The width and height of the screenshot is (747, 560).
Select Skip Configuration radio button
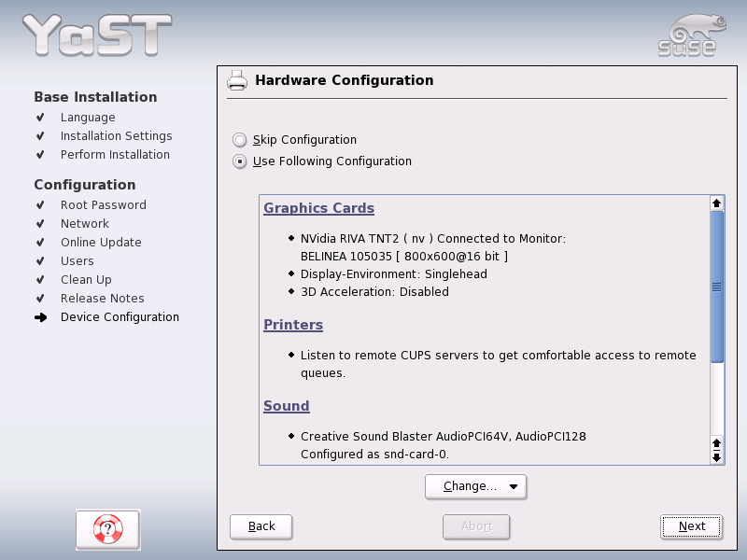[240, 140]
